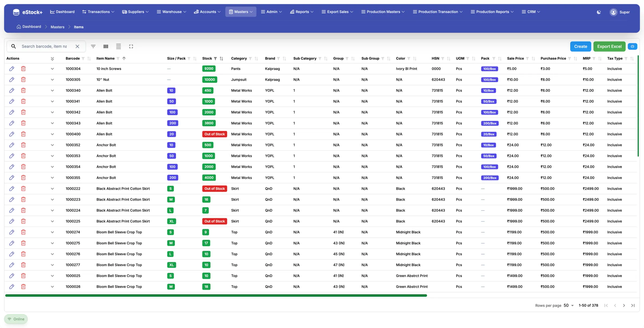Open Rows per page dropdown
Image resolution: width=644 pixels, height=328 pixels.
pos(569,305)
